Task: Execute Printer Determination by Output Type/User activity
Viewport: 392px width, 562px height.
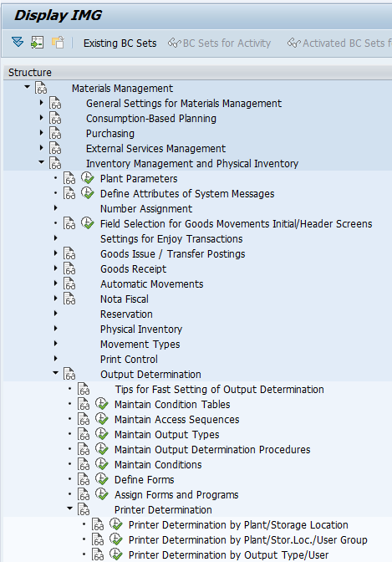Action: pyautogui.click(x=116, y=554)
